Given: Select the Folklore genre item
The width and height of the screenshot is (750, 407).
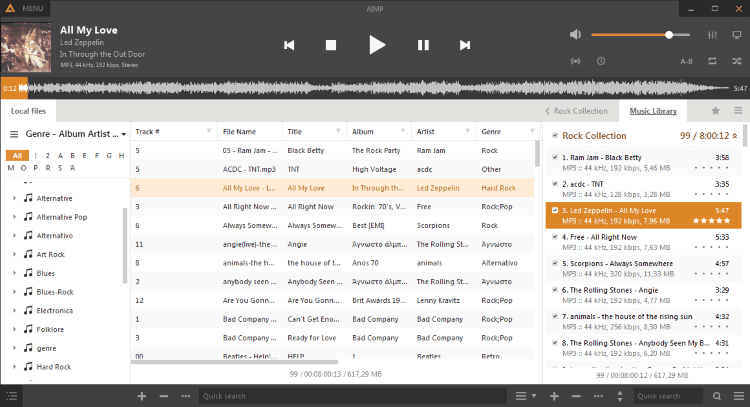Looking at the screenshot, I should [50, 329].
